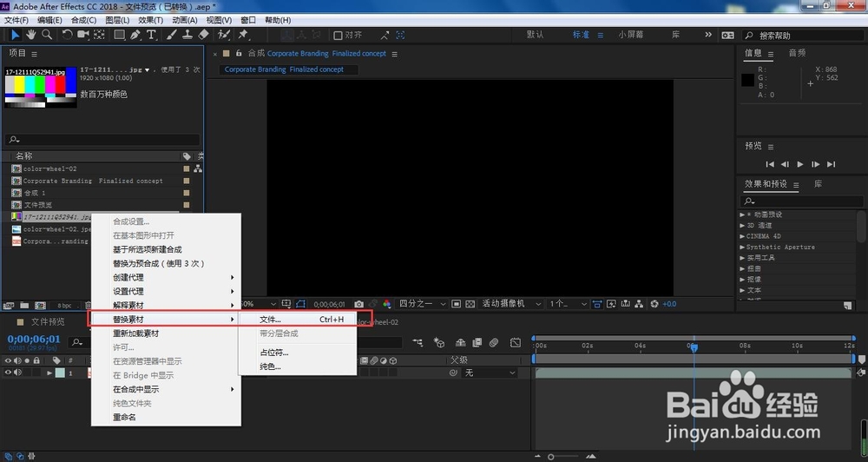The width and height of the screenshot is (868, 462).
Task: Toggle the composition viewer lock icon
Action: pos(239,54)
